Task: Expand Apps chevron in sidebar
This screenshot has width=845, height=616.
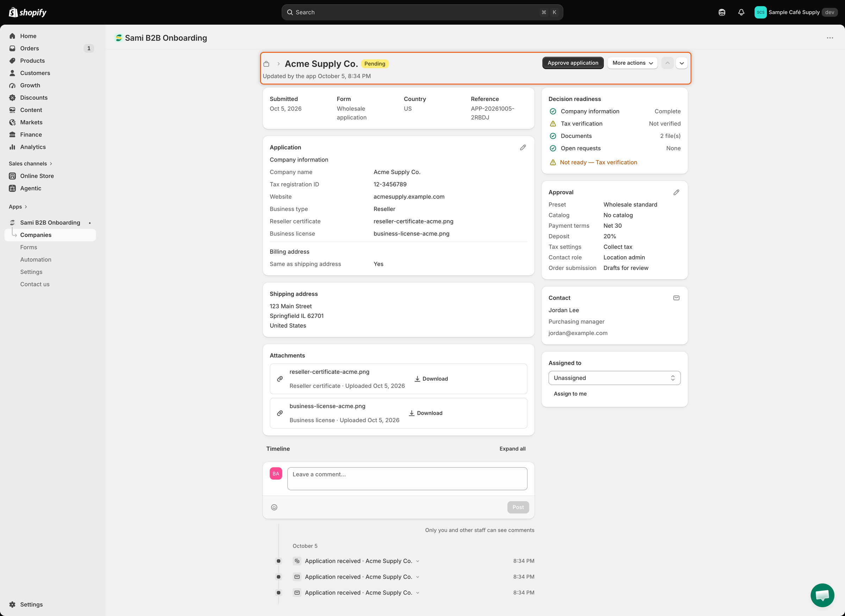Action: (26, 207)
